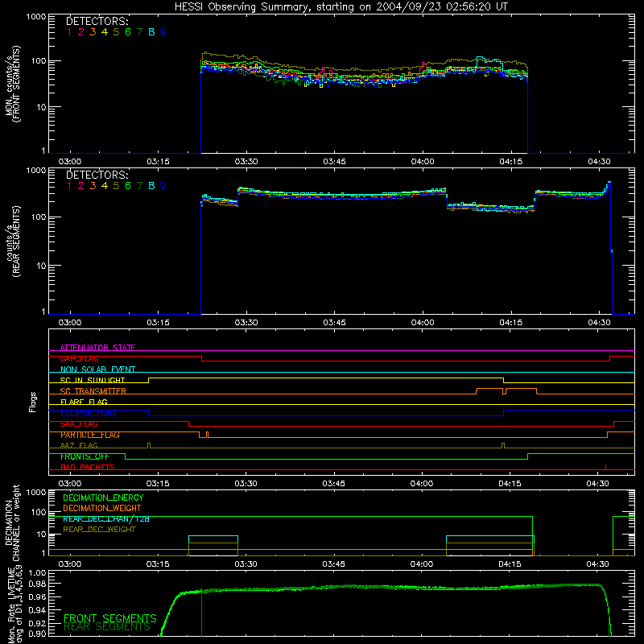Image resolution: width=644 pixels, height=644 pixels.
Task: Click the ECLIPSE_FLAG label
Action: (x=88, y=413)
